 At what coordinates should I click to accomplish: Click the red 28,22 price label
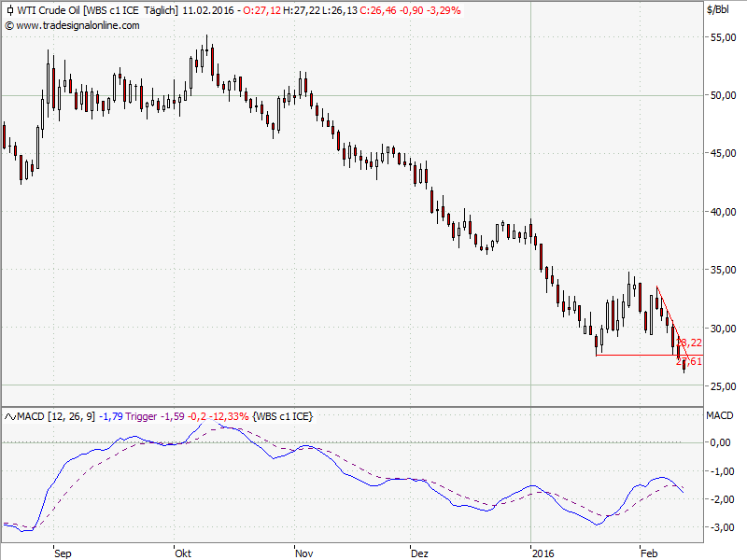click(x=689, y=343)
